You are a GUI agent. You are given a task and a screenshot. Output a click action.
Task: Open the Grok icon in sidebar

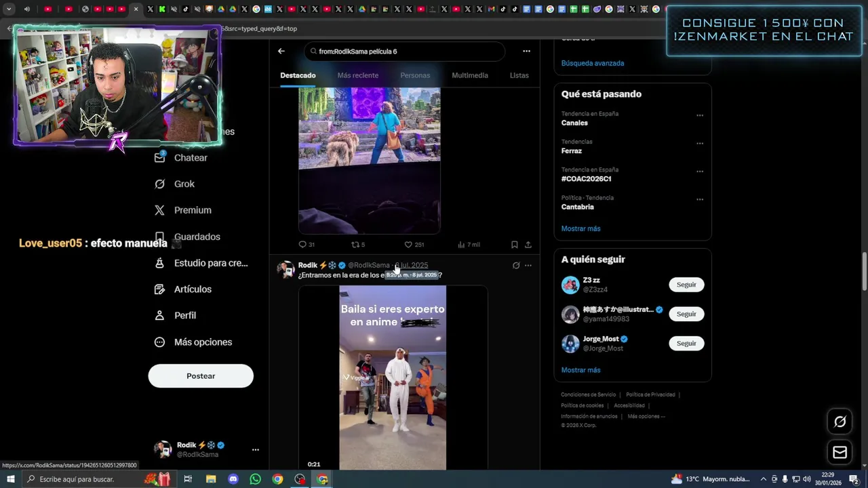click(160, 184)
